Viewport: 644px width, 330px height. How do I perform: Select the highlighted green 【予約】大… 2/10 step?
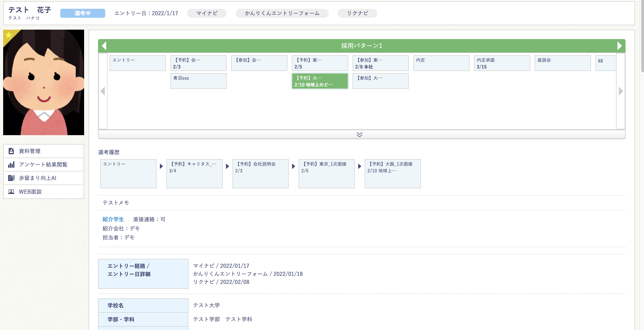click(x=320, y=81)
